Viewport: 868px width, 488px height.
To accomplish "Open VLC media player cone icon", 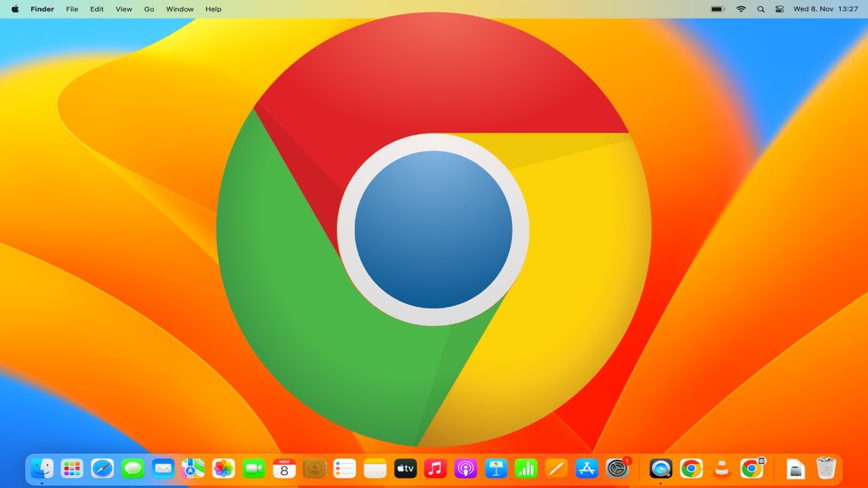I will coord(722,468).
